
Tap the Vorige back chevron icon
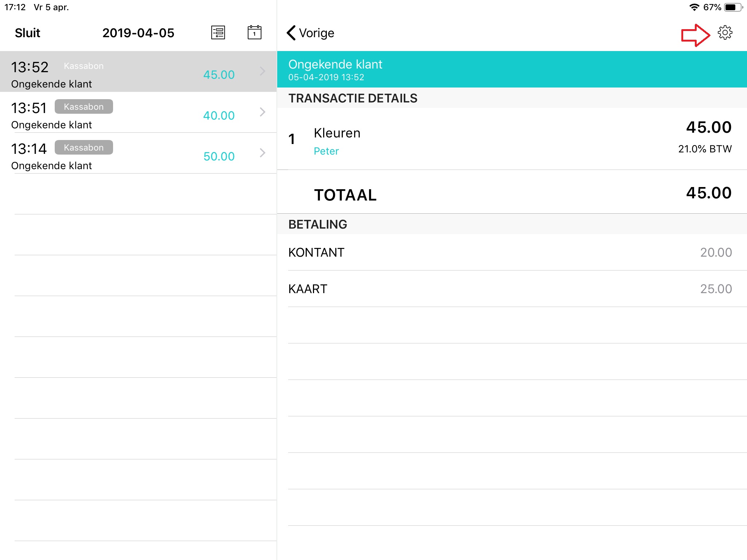coord(291,33)
